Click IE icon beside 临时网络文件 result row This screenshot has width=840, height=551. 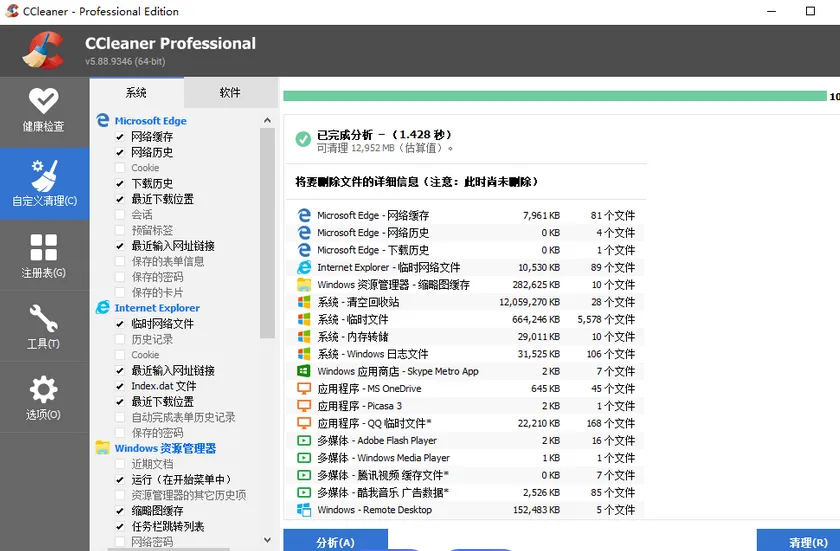click(304, 267)
